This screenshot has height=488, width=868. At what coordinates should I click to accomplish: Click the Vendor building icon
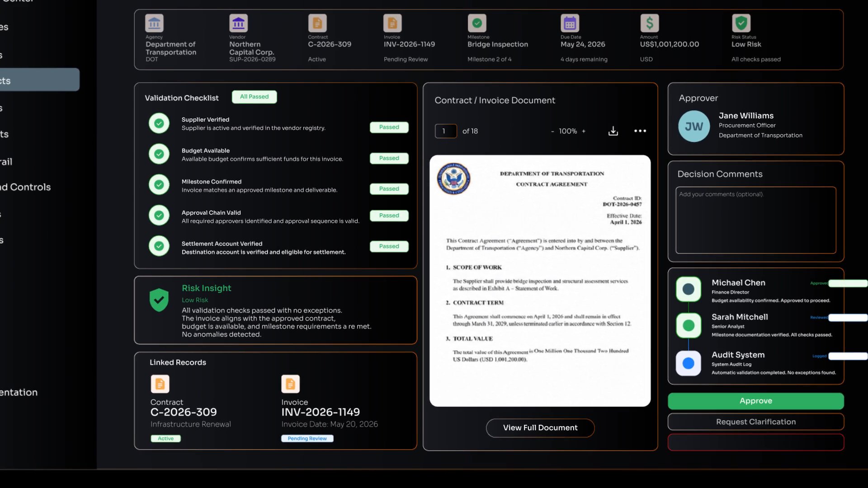(238, 23)
